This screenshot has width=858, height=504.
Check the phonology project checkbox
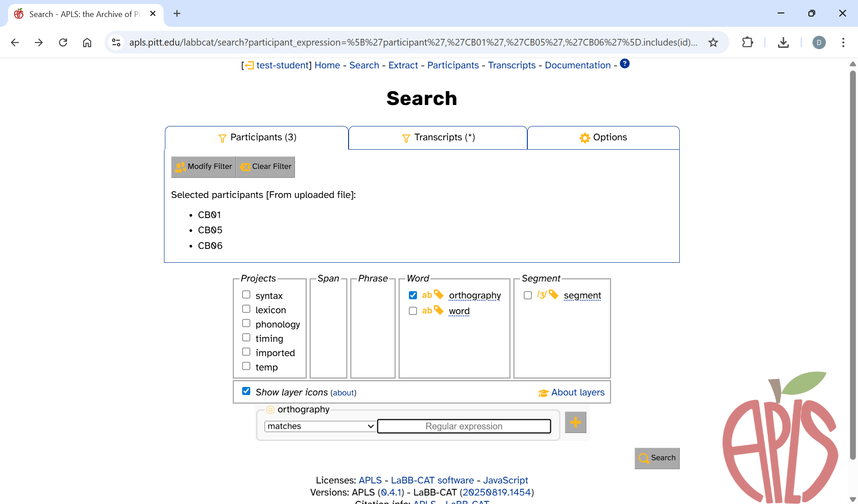pos(246,323)
